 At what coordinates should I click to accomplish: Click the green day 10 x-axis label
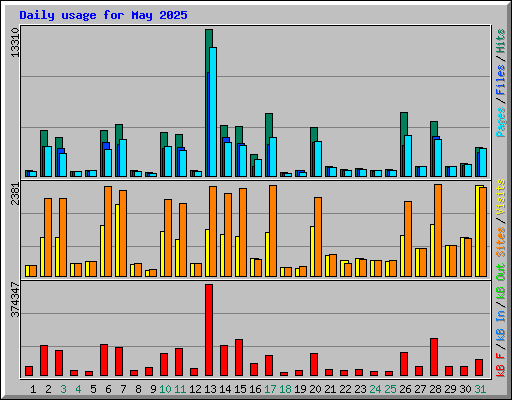(x=165, y=389)
